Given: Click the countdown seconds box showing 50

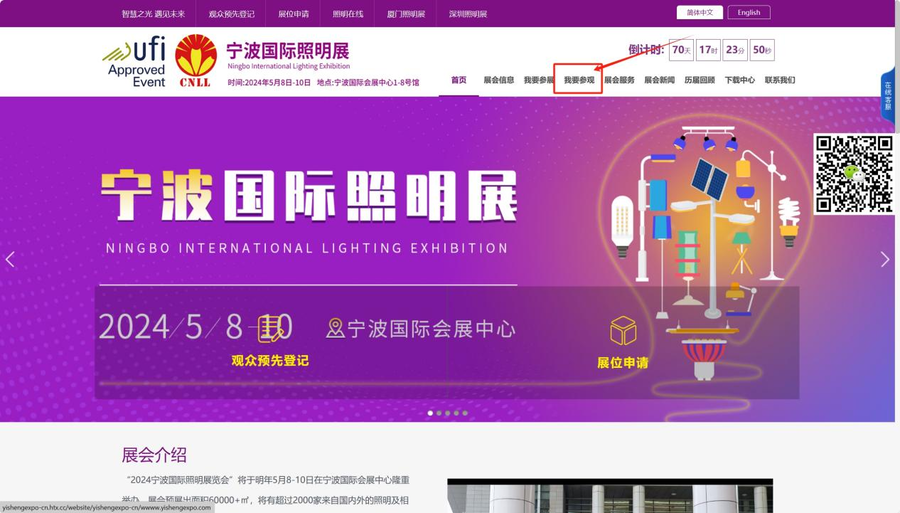Looking at the screenshot, I should point(762,50).
